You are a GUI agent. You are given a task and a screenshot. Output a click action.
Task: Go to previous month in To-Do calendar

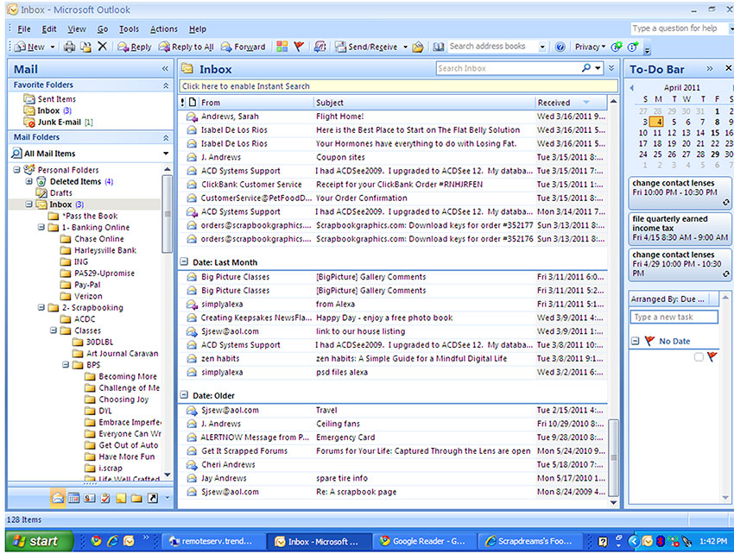point(632,87)
